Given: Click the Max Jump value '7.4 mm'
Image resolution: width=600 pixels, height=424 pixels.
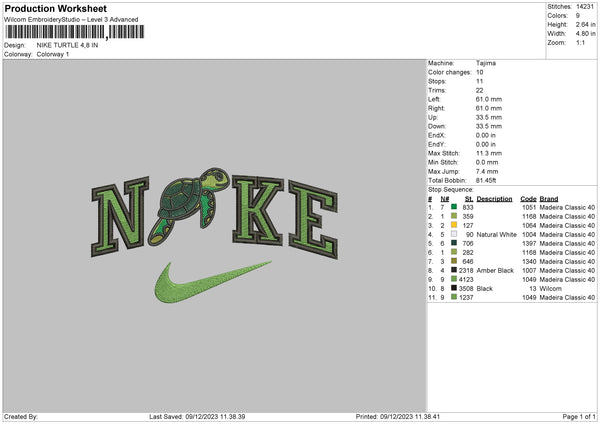Looking at the screenshot, I should point(487,171).
